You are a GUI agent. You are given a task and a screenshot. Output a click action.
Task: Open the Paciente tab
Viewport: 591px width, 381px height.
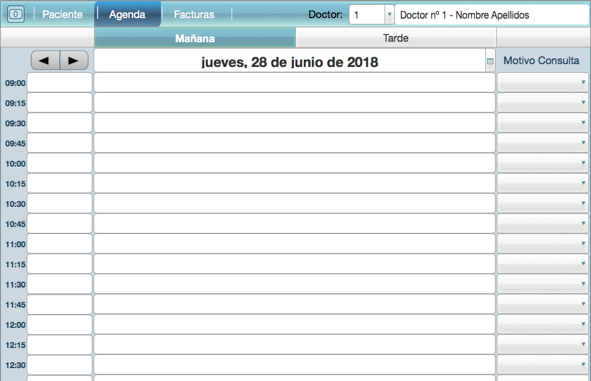coord(62,14)
